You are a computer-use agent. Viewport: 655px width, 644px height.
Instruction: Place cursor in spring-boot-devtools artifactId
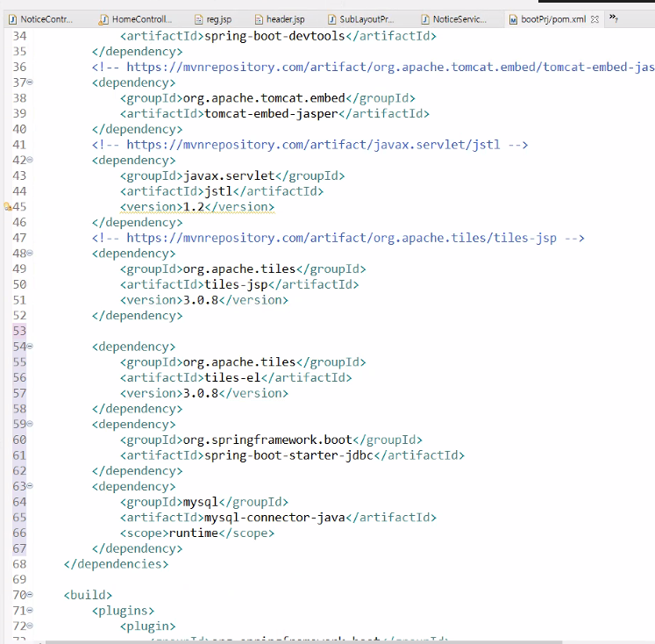274,36
